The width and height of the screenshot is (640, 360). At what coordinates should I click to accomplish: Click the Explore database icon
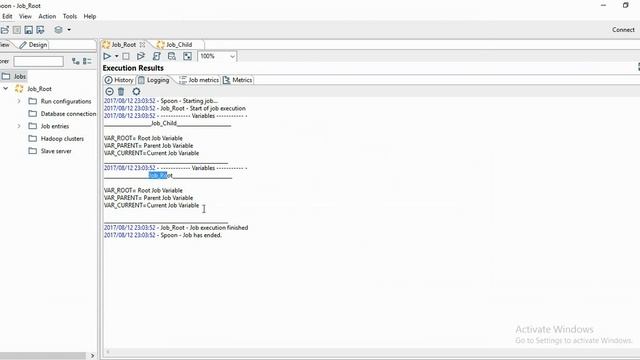coord(172,56)
